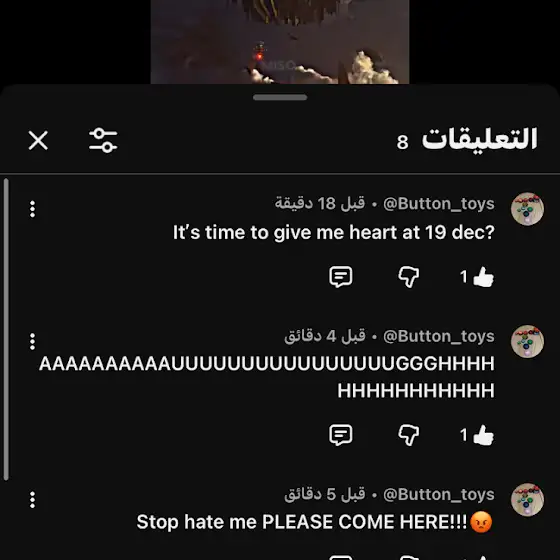Dislike the "heart at 19 dec" comment

point(409,277)
